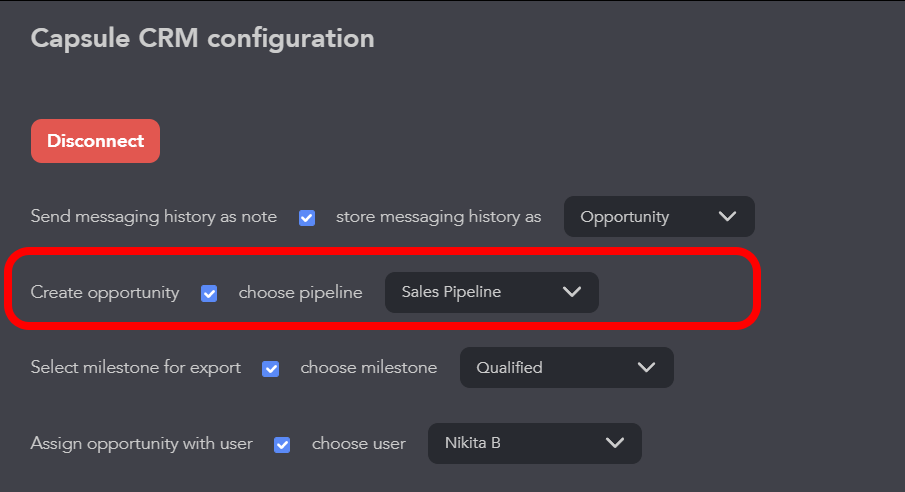The width and height of the screenshot is (905, 492).
Task: Click the red Disconnect button
Action: coord(95,141)
